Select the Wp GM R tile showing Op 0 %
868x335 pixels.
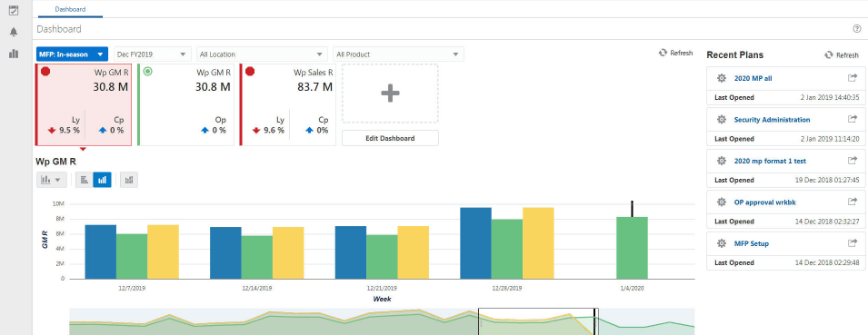[185, 104]
